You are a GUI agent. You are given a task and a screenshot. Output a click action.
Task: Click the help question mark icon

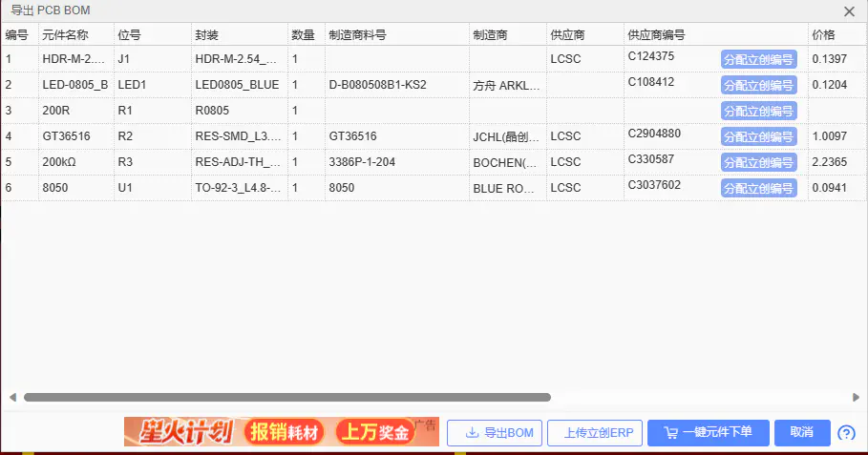tap(846, 433)
